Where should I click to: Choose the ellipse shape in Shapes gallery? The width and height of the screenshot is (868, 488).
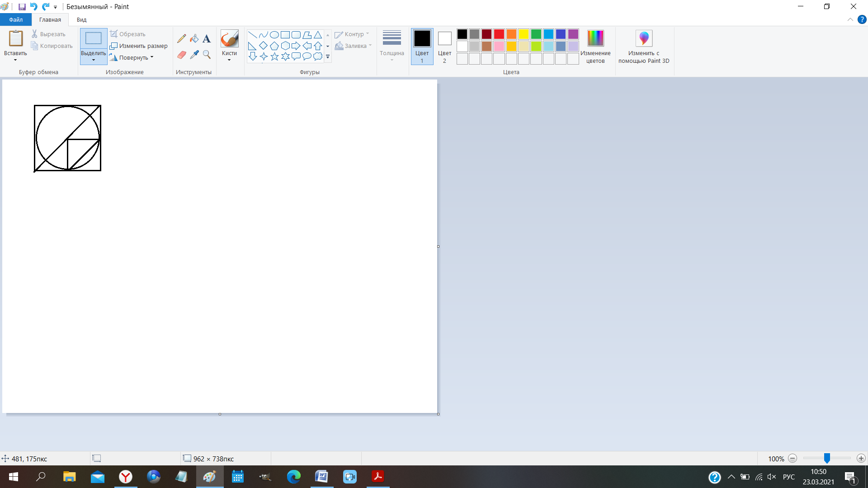pyautogui.click(x=274, y=35)
